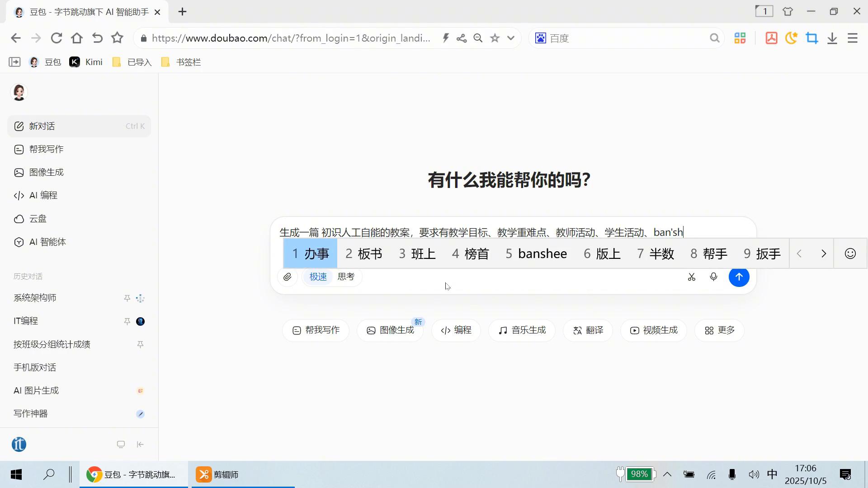
Task: Show next page of IME candidates
Action: (823, 253)
